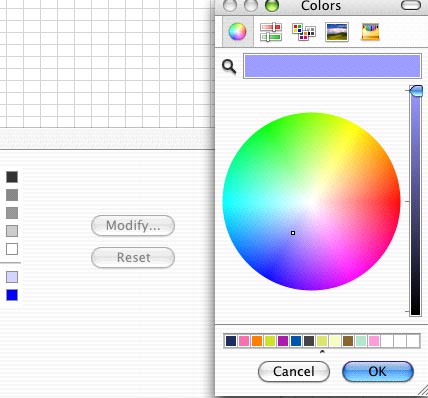Pick the medium blue saved swatch
This screenshot has height=398, width=428.
[296, 341]
